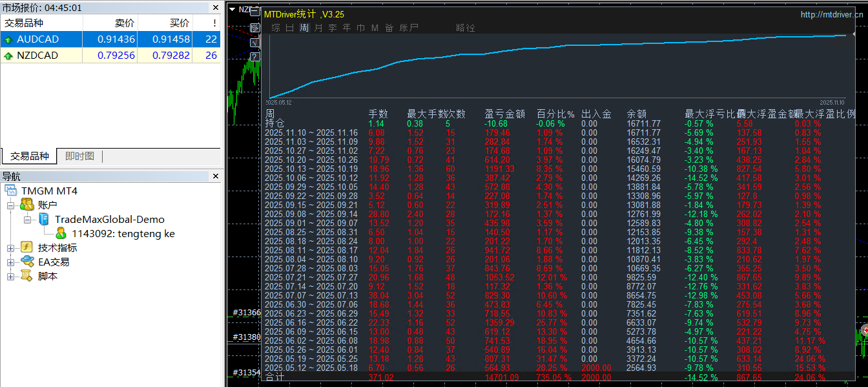Click the green arrow icon beside AUDCAD

8,39
